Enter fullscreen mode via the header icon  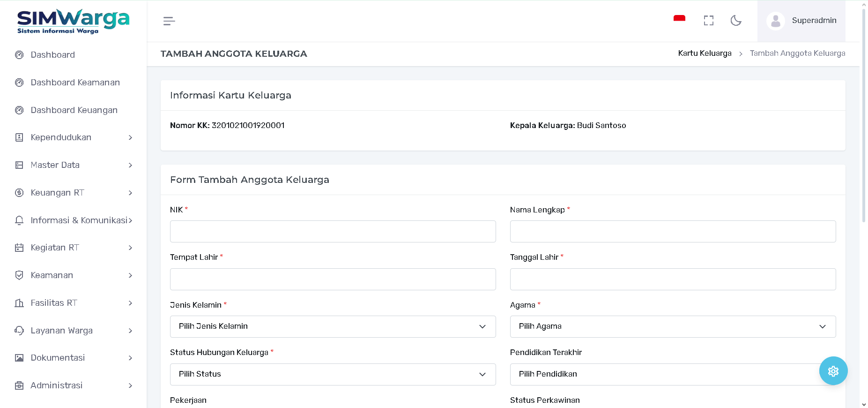pos(708,21)
